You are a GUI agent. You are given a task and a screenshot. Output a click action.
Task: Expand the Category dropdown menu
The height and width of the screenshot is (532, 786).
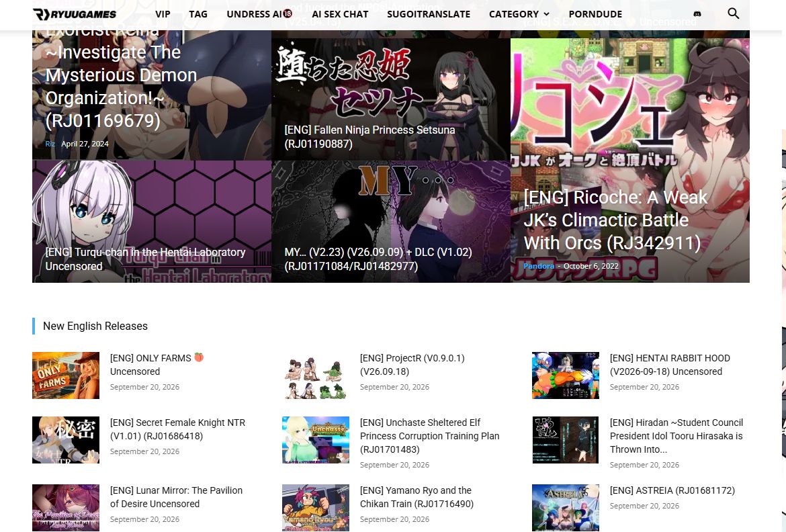[519, 14]
